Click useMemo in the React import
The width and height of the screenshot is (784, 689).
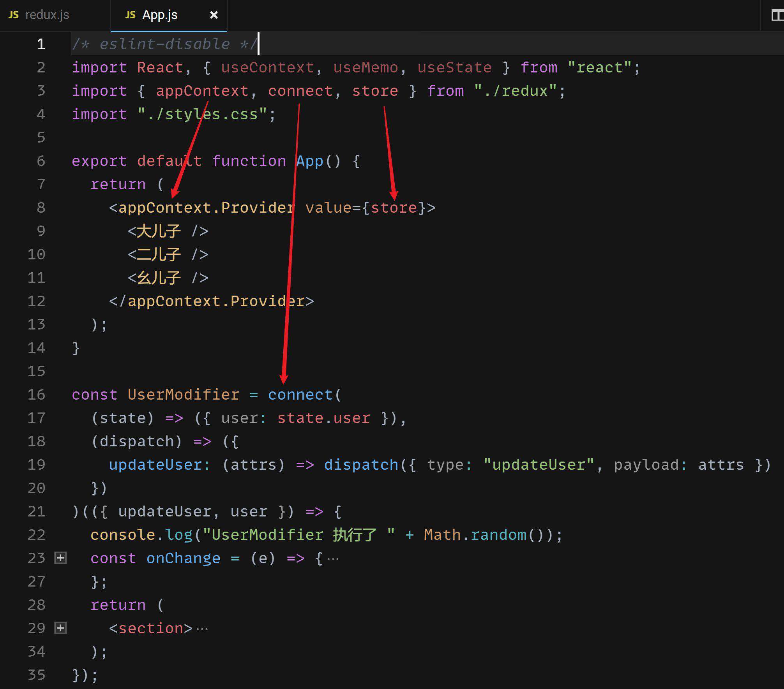pos(366,67)
